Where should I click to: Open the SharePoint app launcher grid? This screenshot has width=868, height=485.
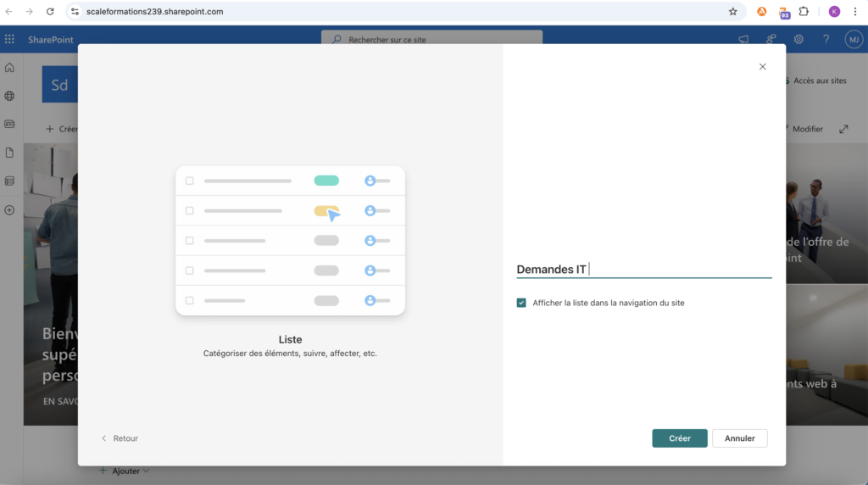[x=9, y=39]
